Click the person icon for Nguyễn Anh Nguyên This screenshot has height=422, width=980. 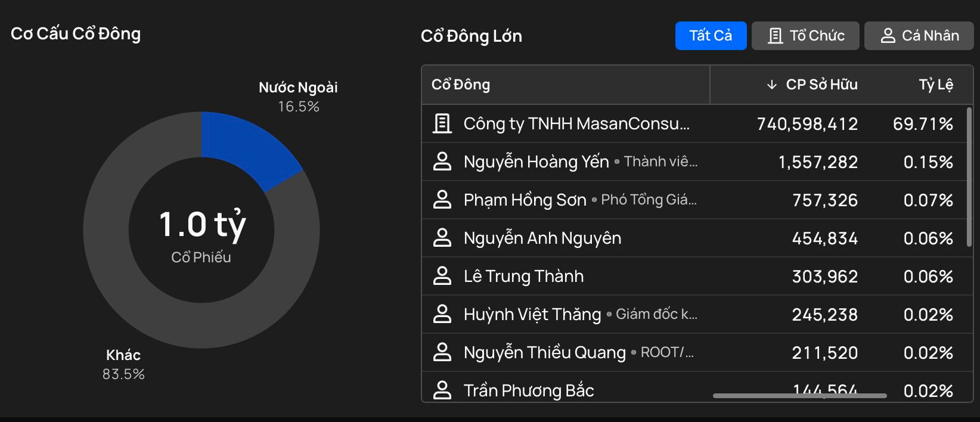click(442, 238)
